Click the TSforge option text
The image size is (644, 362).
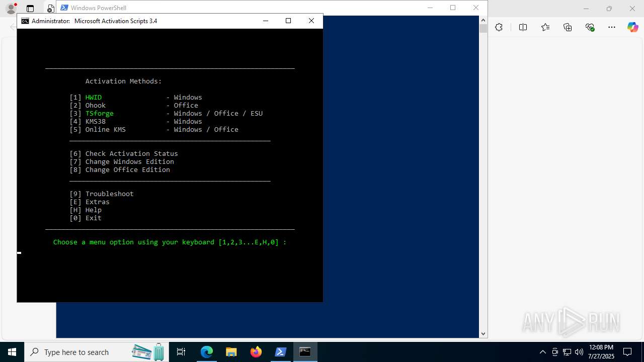[100, 113]
